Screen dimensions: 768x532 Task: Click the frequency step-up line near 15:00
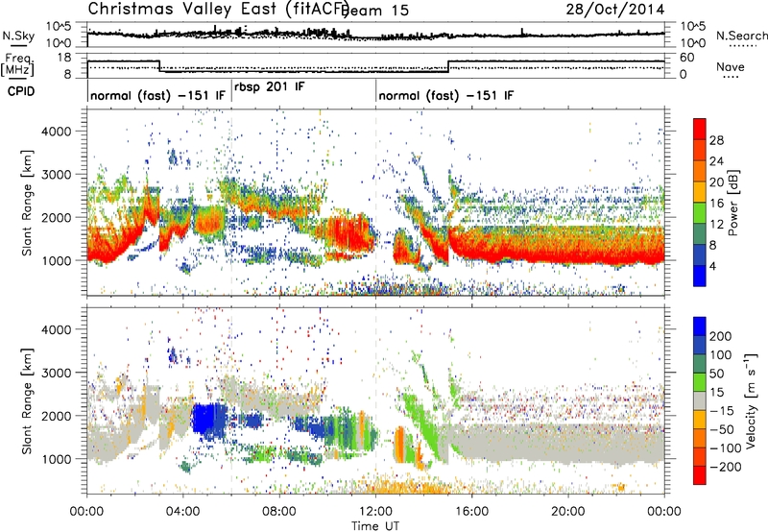(448, 66)
